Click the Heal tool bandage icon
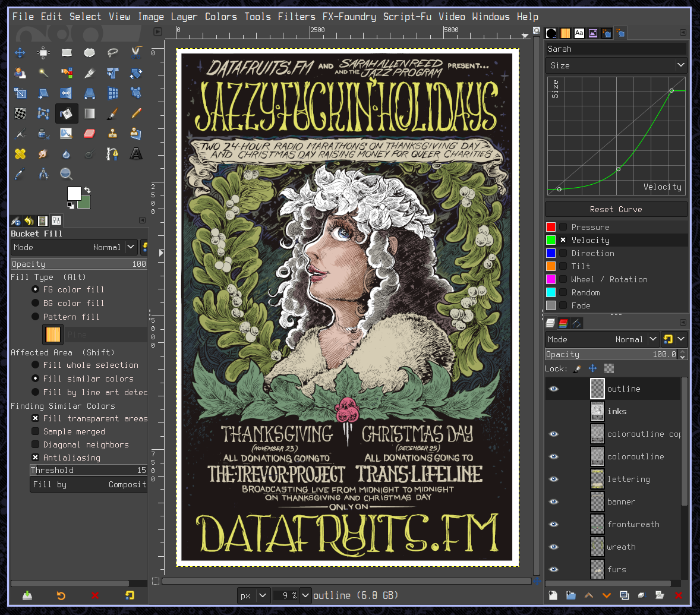The image size is (700, 615). pyautogui.click(x=20, y=154)
